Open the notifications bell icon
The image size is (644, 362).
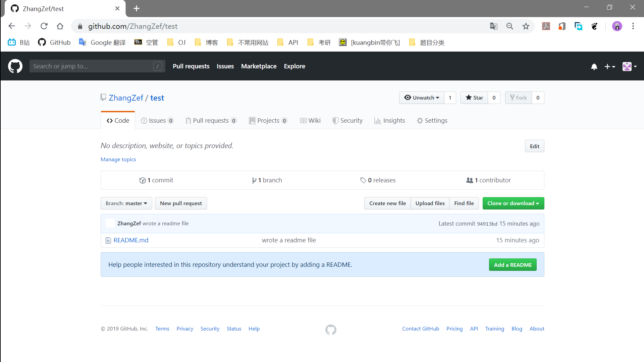click(x=594, y=67)
